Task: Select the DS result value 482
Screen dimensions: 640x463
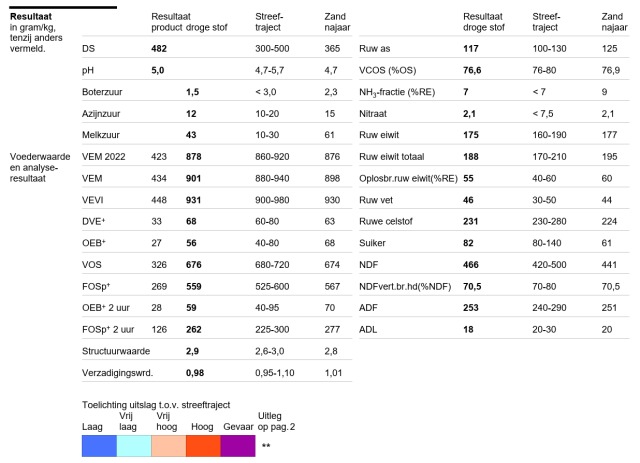Action: pyautogui.click(x=159, y=49)
